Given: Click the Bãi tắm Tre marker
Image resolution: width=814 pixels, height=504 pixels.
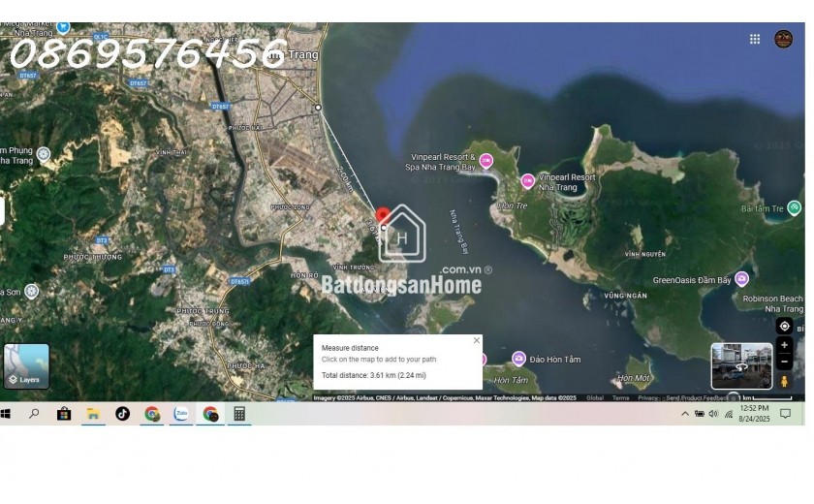Looking at the screenshot, I should pos(794,207).
